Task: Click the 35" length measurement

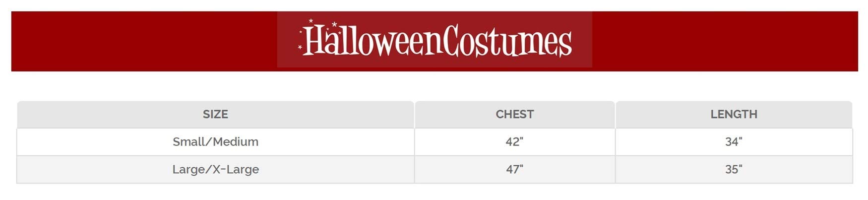Action: (x=734, y=169)
